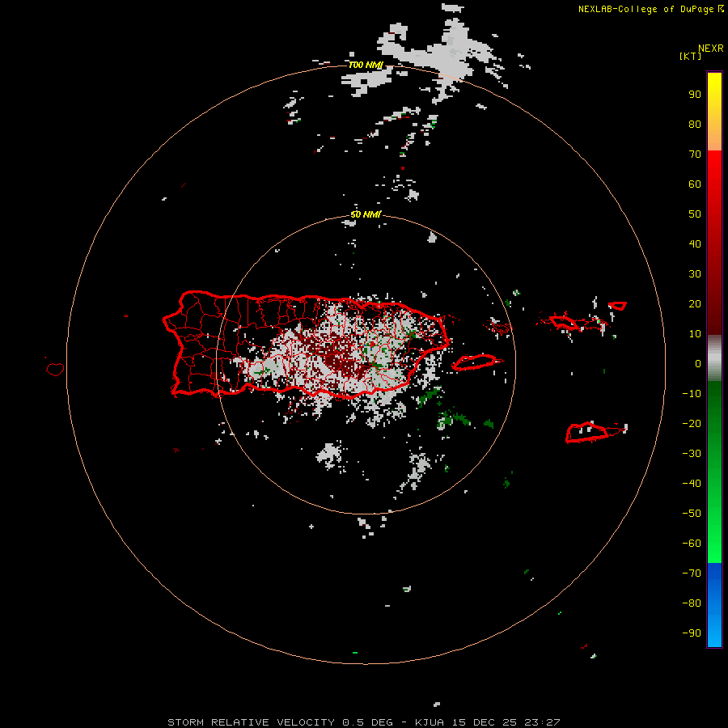This screenshot has width=728, height=728.
Task: Click the -50 value on the velocity scale
Action: point(692,514)
